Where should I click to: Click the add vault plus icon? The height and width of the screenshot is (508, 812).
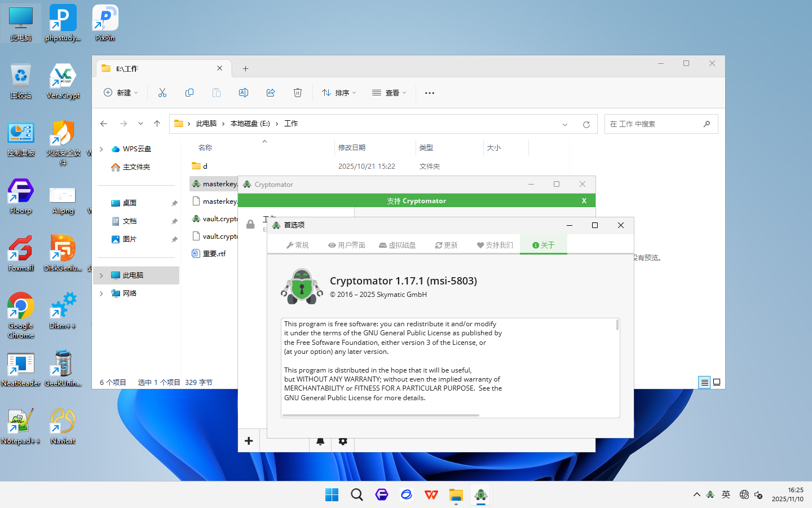(249, 441)
